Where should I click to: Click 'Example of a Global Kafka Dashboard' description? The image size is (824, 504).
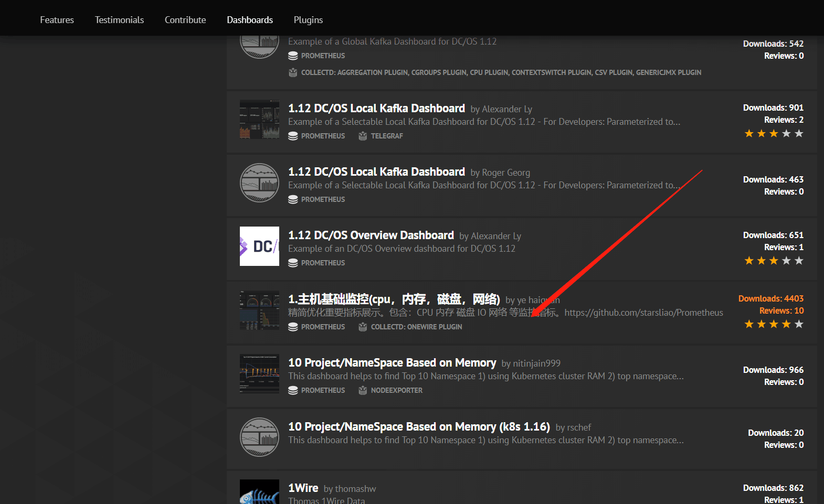392,41
